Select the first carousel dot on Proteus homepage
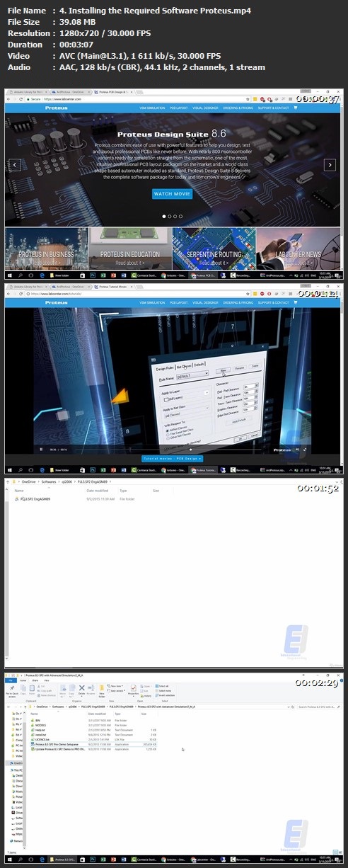The height and width of the screenshot is (868, 348). point(165,216)
